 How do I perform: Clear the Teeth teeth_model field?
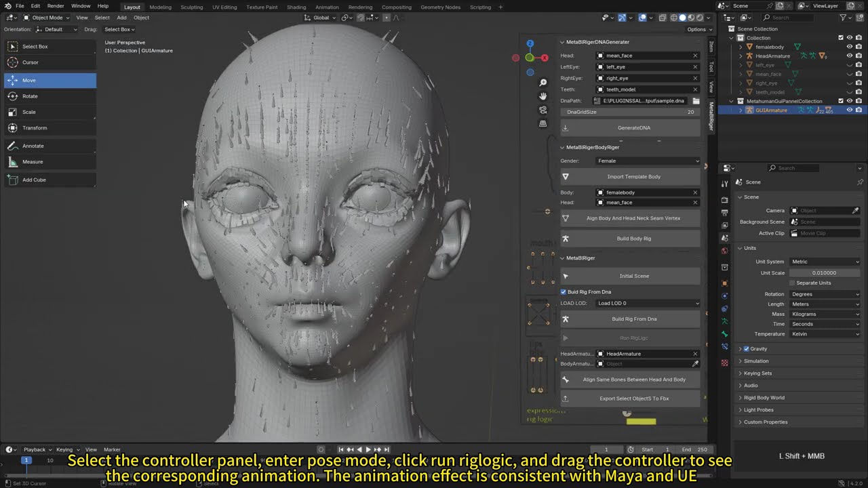tap(695, 89)
